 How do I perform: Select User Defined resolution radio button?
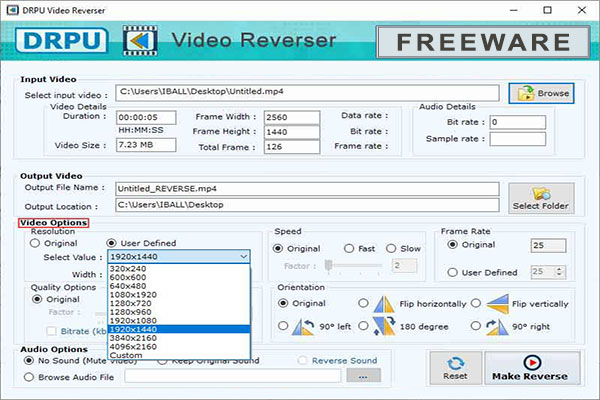coord(111,243)
